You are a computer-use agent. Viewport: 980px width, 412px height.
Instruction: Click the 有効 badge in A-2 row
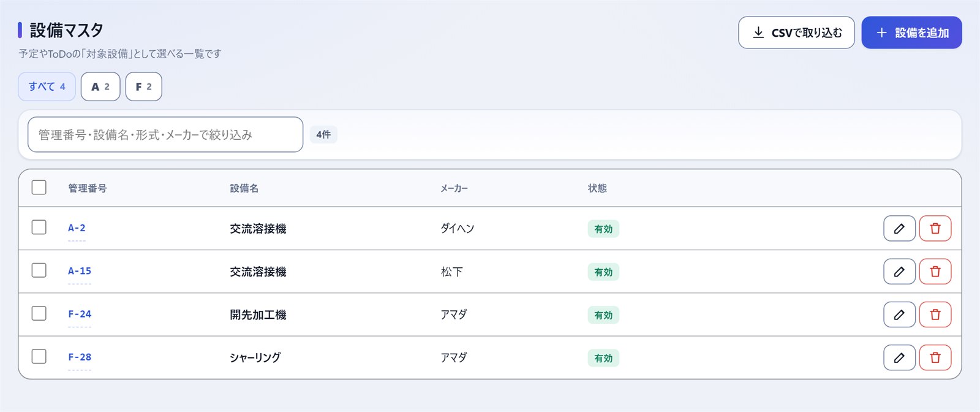[603, 229]
